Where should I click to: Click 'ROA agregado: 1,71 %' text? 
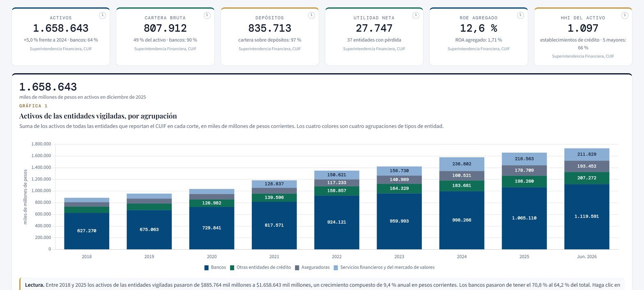[x=478, y=40]
